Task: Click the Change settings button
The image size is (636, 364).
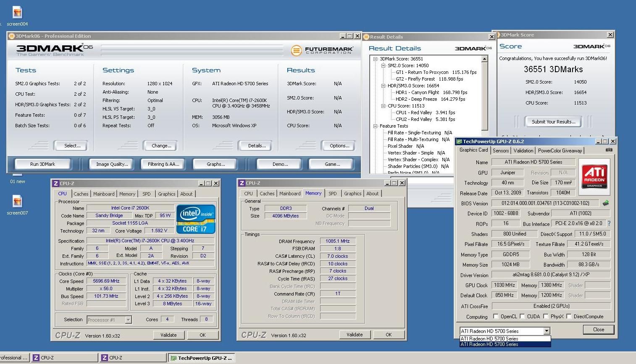Action: [161, 146]
